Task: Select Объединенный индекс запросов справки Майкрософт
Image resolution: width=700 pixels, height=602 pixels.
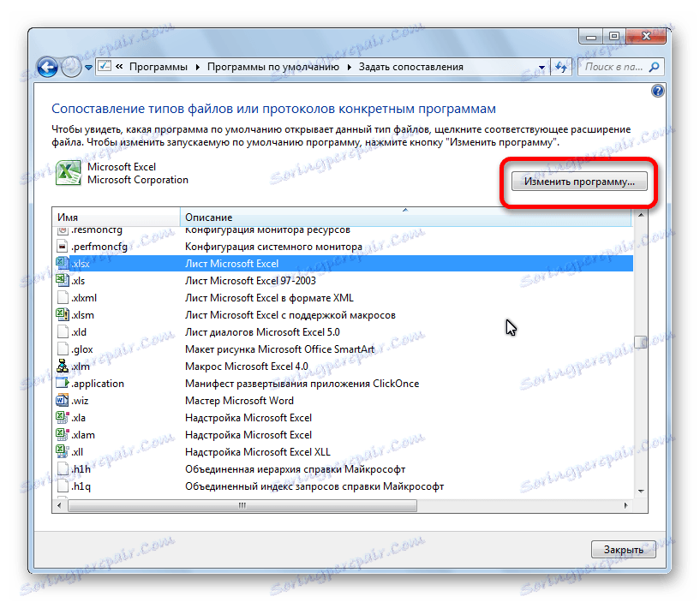Action: pyautogui.click(x=314, y=486)
